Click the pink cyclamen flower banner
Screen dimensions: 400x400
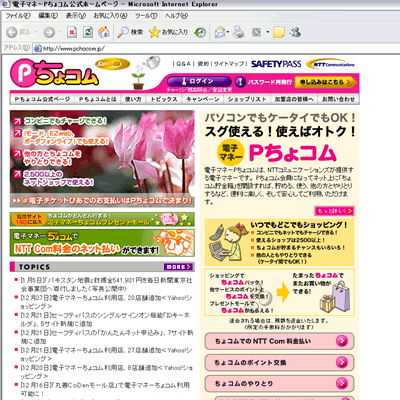click(x=102, y=152)
